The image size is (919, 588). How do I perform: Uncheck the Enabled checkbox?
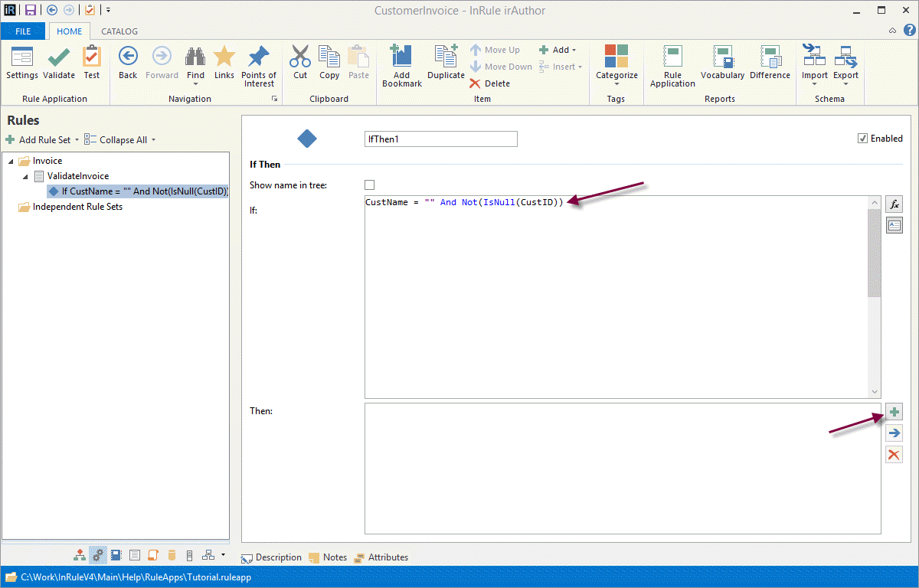click(x=863, y=139)
